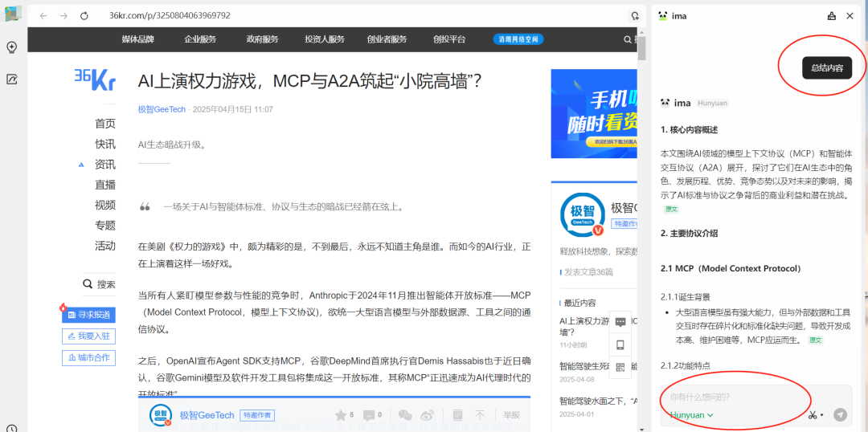Click 极智GeeTech name in the bottom bar
The image size is (868, 432).
207,415
